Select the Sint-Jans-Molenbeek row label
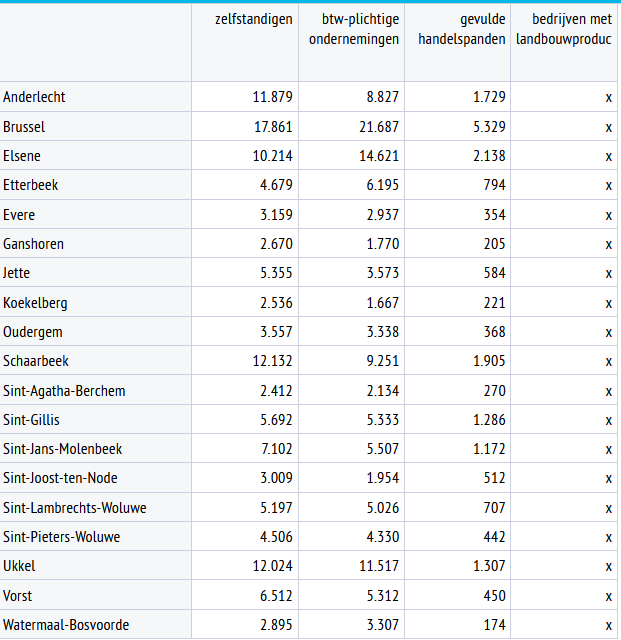 coord(63,449)
